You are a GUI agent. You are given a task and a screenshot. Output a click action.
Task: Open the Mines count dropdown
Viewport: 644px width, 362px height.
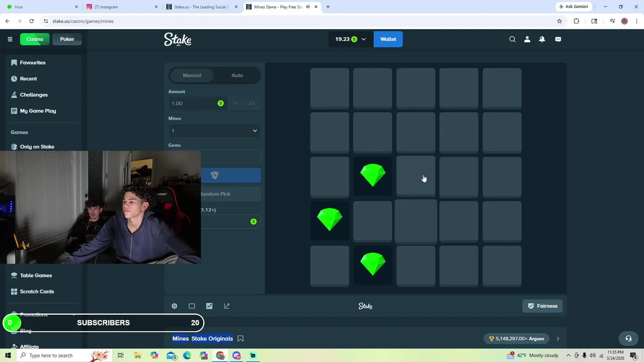point(214,131)
